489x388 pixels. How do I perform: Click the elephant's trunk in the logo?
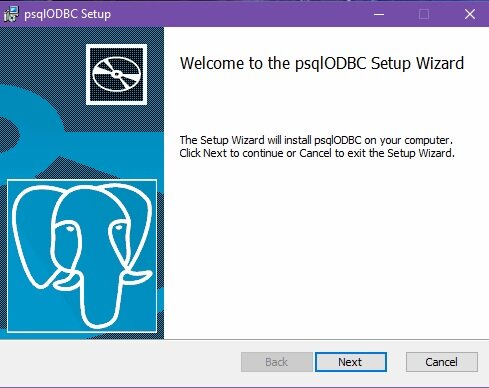[x=100, y=300]
